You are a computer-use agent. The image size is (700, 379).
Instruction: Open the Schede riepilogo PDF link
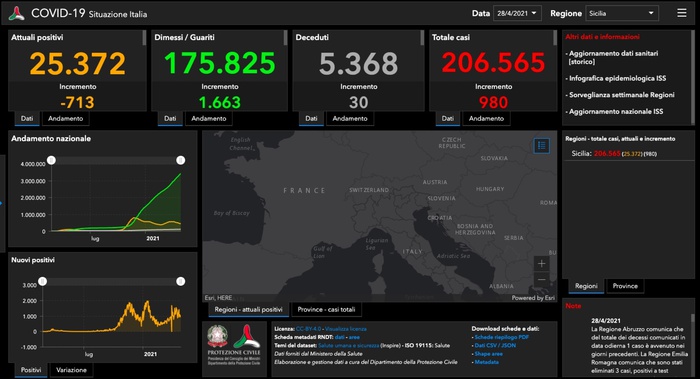click(x=501, y=337)
